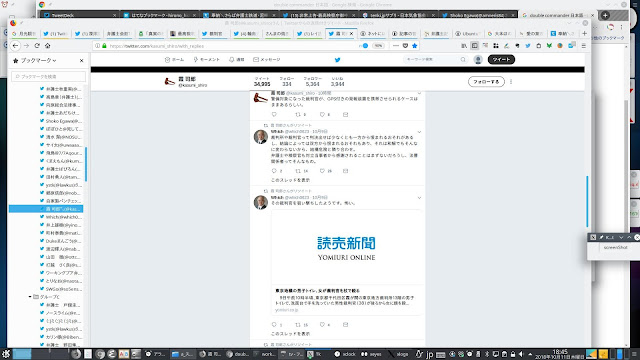Open the three-dot menu beside フォローする
Image resolution: width=640 pixels, height=360 pixels.
click(511, 82)
